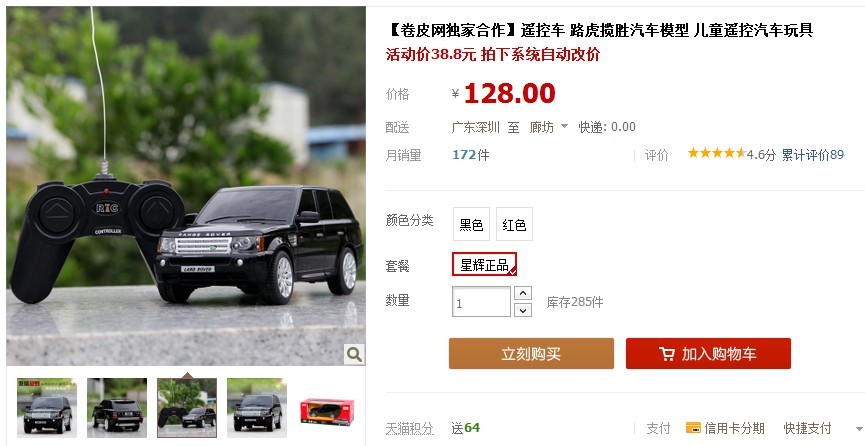Click the credit card installment icon
This screenshot has height=446, width=865.
(x=693, y=428)
